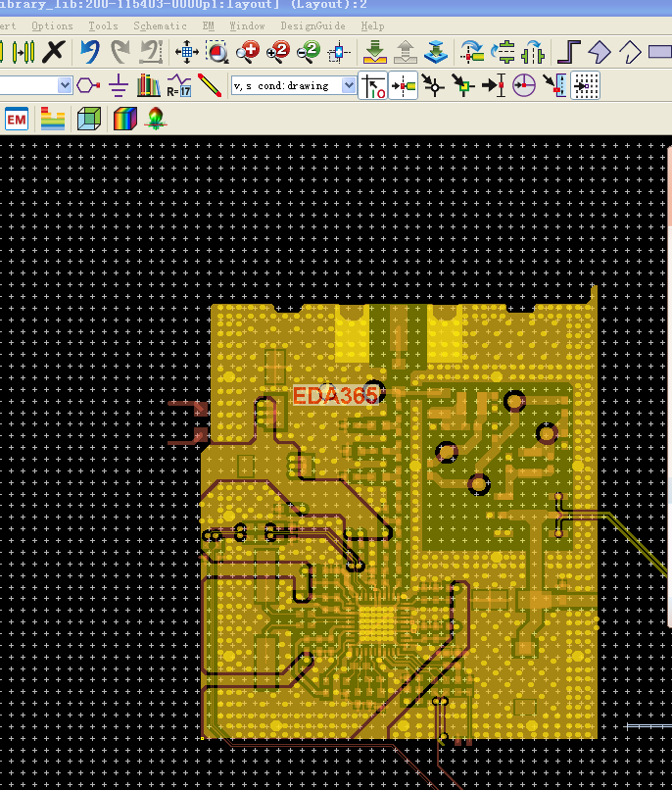Screen dimensions: 672x790
Task: Open the Help menu
Action: [372, 25]
